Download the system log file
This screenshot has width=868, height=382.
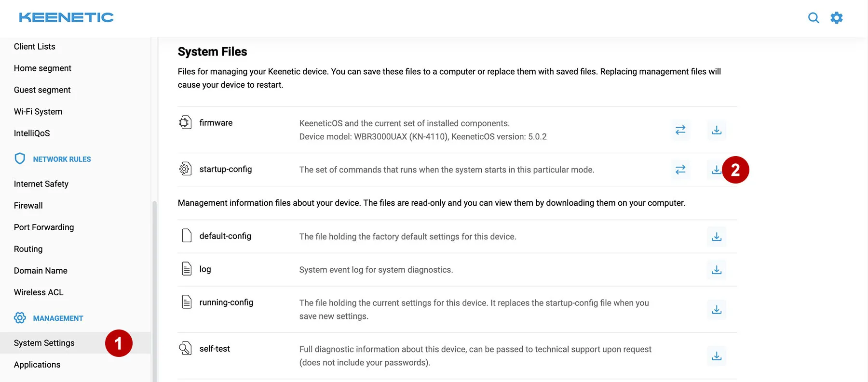pyautogui.click(x=717, y=270)
